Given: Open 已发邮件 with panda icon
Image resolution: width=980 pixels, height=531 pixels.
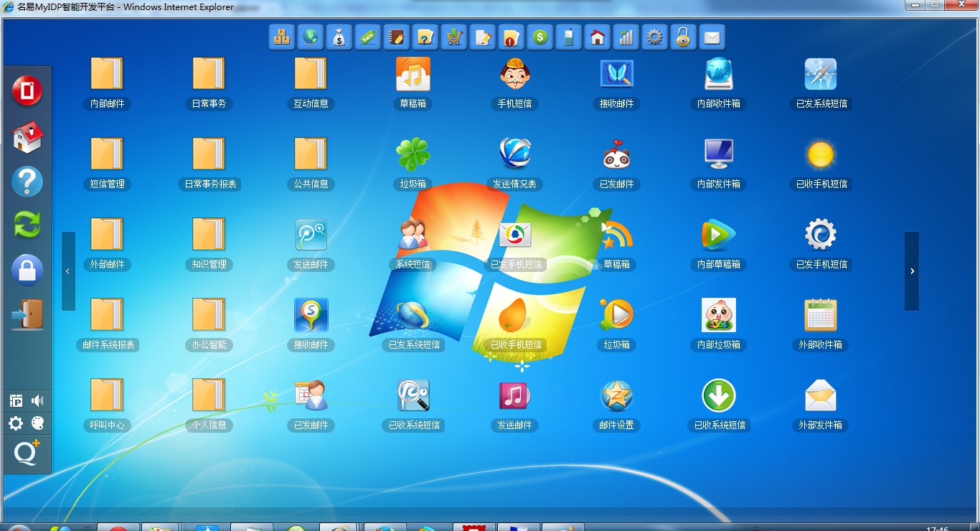Looking at the screenshot, I should click(x=616, y=154).
